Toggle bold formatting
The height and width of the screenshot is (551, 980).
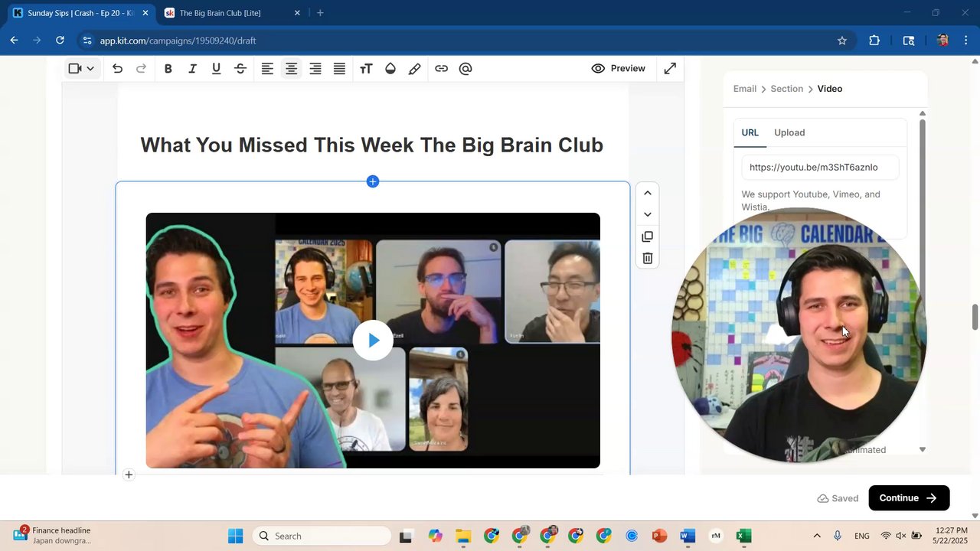[168, 69]
